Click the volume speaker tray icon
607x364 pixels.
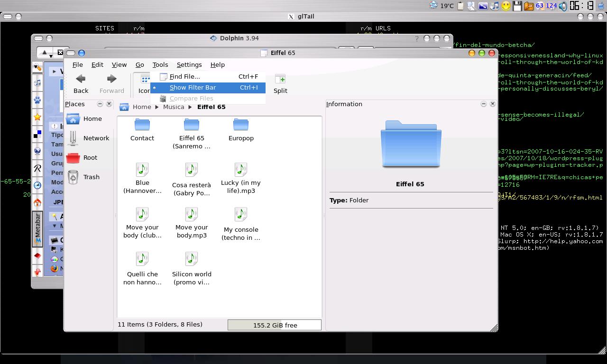[563, 6]
